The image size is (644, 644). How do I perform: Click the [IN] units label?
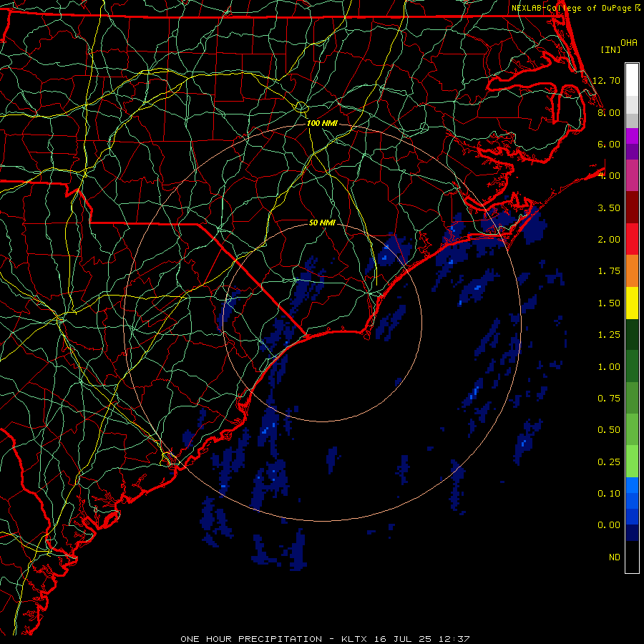(610, 49)
